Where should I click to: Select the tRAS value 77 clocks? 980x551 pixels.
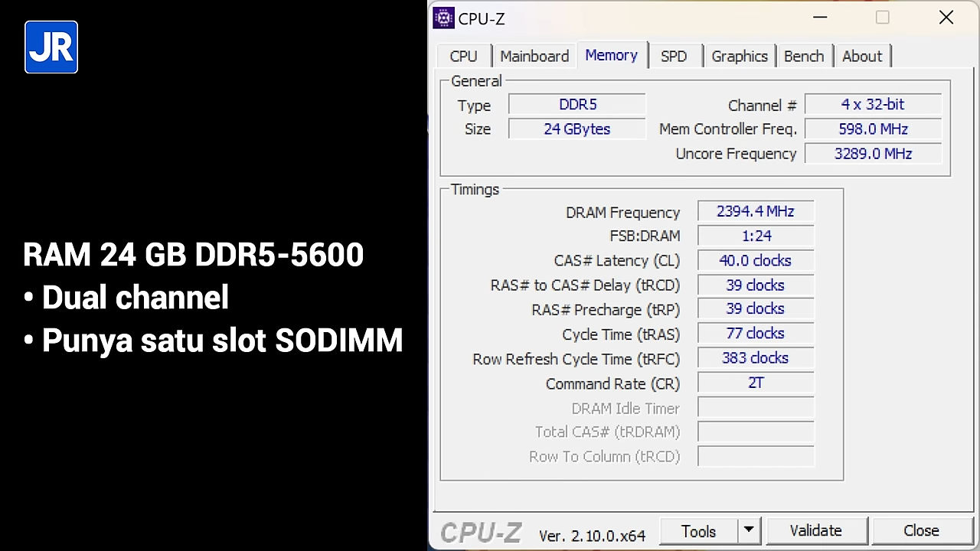pyautogui.click(x=756, y=334)
